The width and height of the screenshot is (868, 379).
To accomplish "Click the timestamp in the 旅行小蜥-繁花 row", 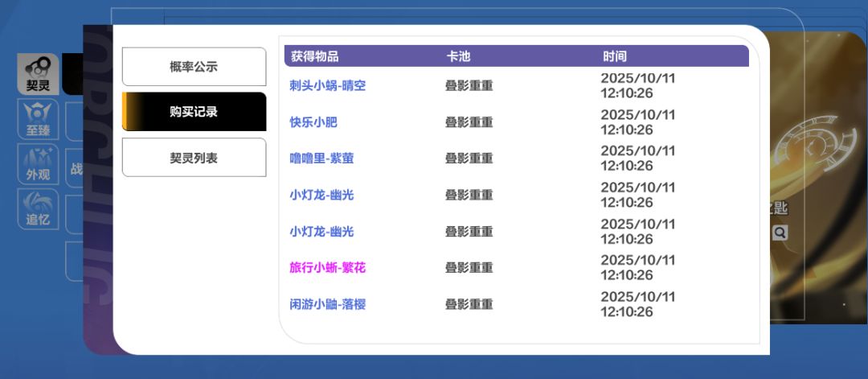I will [x=638, y=268].
